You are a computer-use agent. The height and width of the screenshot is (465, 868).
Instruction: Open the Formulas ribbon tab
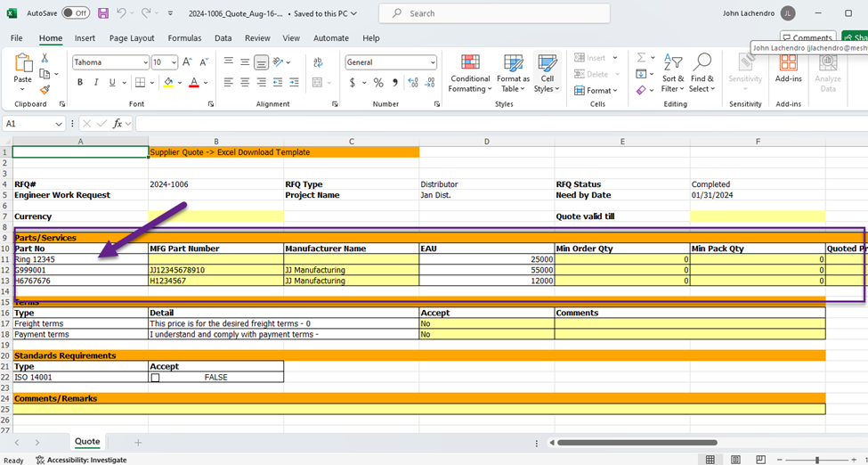(x=184, y=38)
